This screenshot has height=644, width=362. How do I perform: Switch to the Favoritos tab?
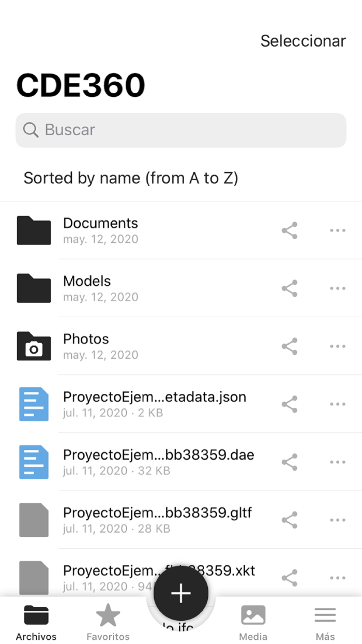click(108, 622)
